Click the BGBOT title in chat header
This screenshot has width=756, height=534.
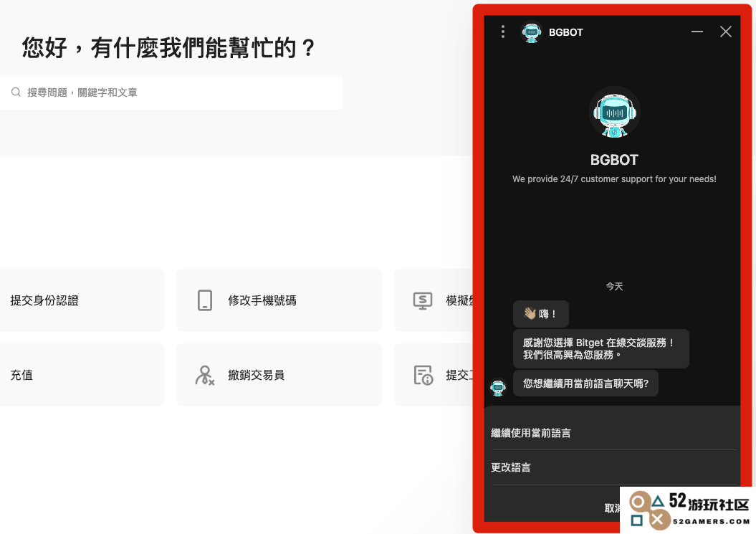pos(565,32)
